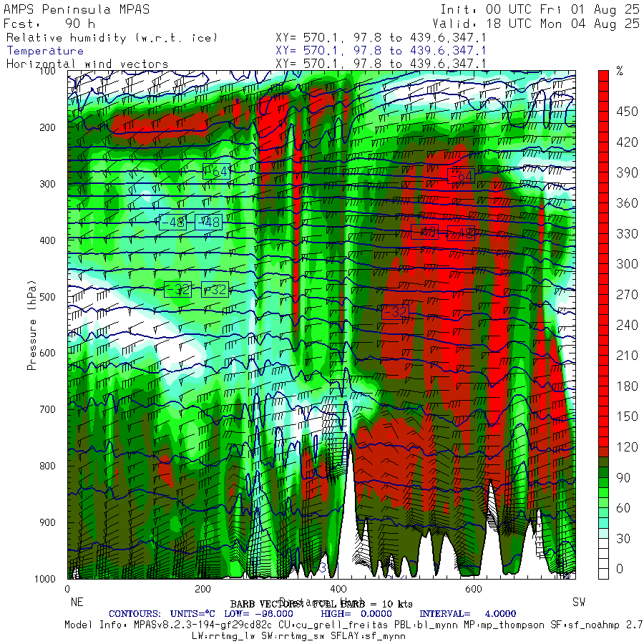Select the 'Horizontal wind vectors' field label

click(x=87, y=64)
